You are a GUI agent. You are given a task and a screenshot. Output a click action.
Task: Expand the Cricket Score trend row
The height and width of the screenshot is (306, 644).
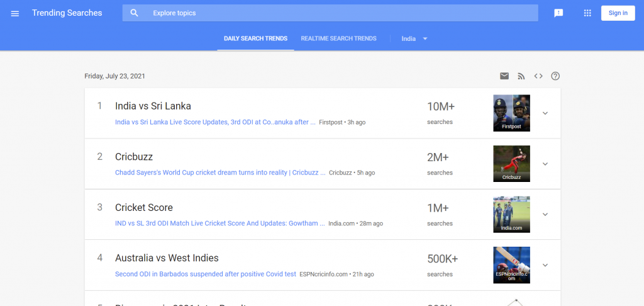coord(545,214)
